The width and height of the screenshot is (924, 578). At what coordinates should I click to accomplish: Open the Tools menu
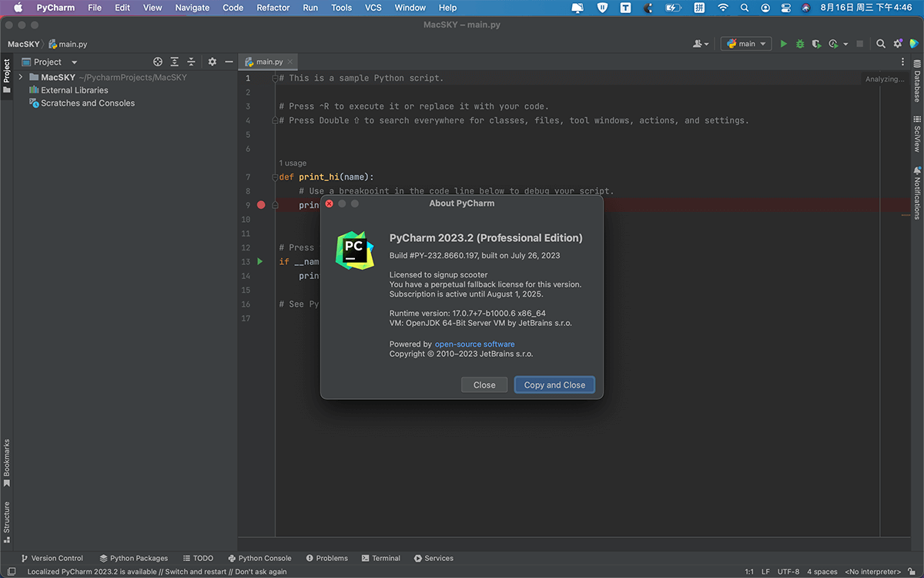coord(342,8)
